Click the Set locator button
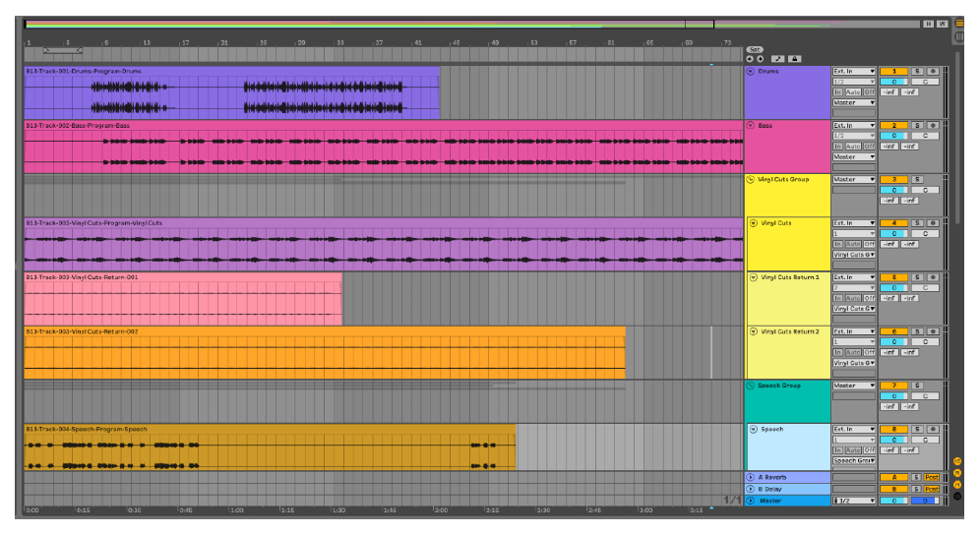This screenshot has height=535, width=980. coord(755,49)
